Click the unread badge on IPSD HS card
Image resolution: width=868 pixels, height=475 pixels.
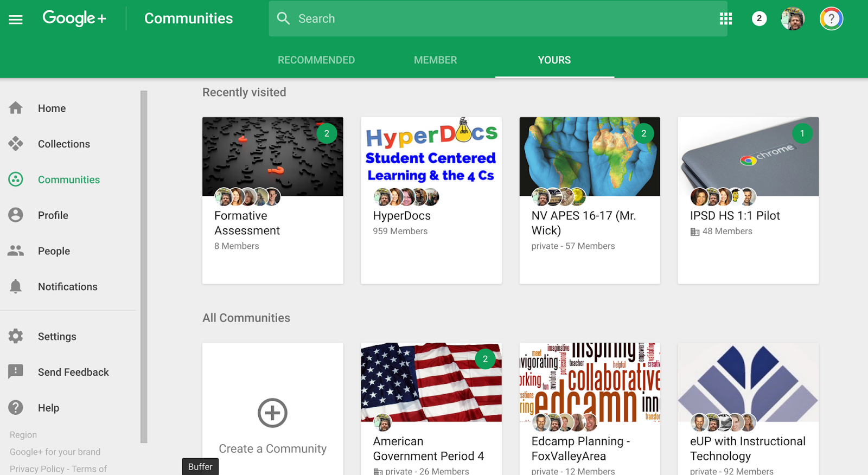click(x=802, y=133)
